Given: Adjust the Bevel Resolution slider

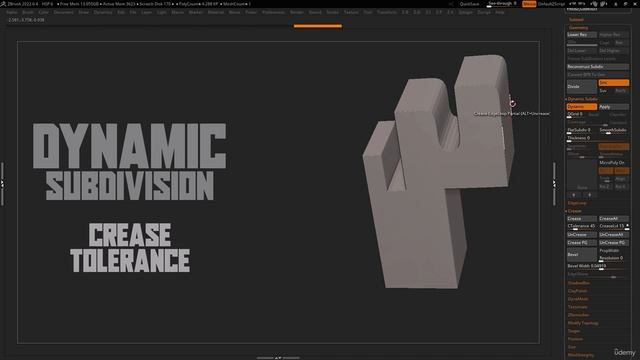Looking at the screenshot, I should [613, 258].
